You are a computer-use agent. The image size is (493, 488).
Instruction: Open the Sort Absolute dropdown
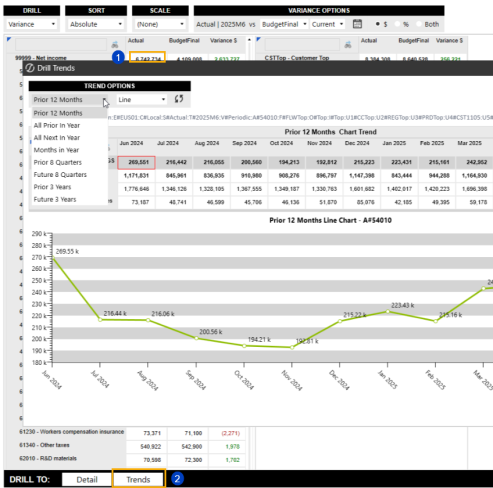(96, 24)
